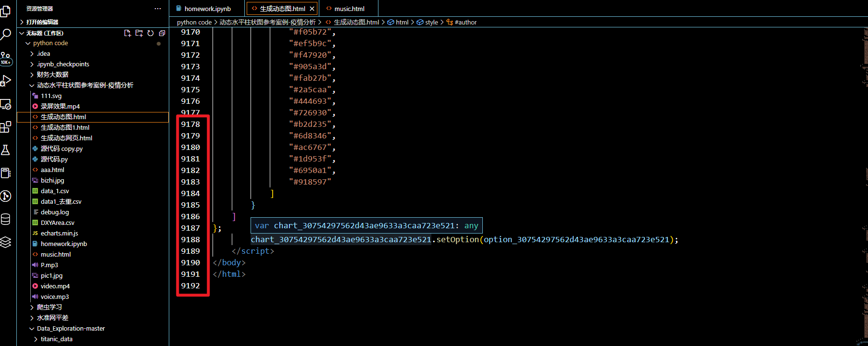Open the Explorer view in activity bar

tap(6, 11)
